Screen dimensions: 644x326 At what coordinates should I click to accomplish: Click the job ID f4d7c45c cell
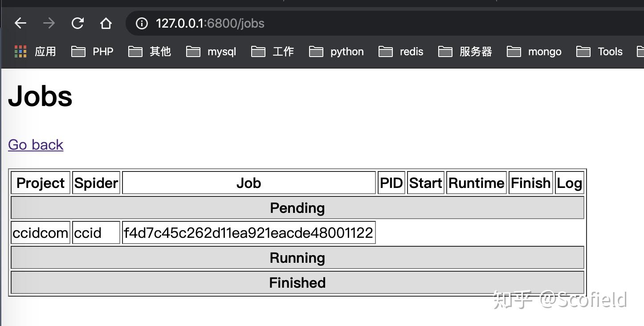click(249, 233)
